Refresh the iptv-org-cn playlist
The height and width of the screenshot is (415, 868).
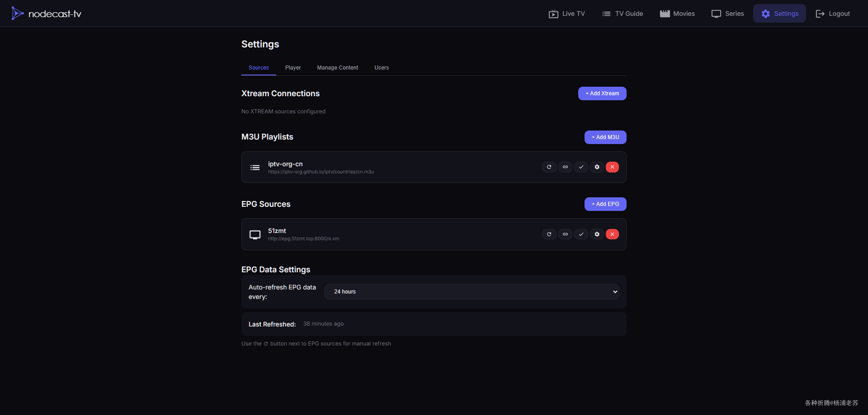549,167
